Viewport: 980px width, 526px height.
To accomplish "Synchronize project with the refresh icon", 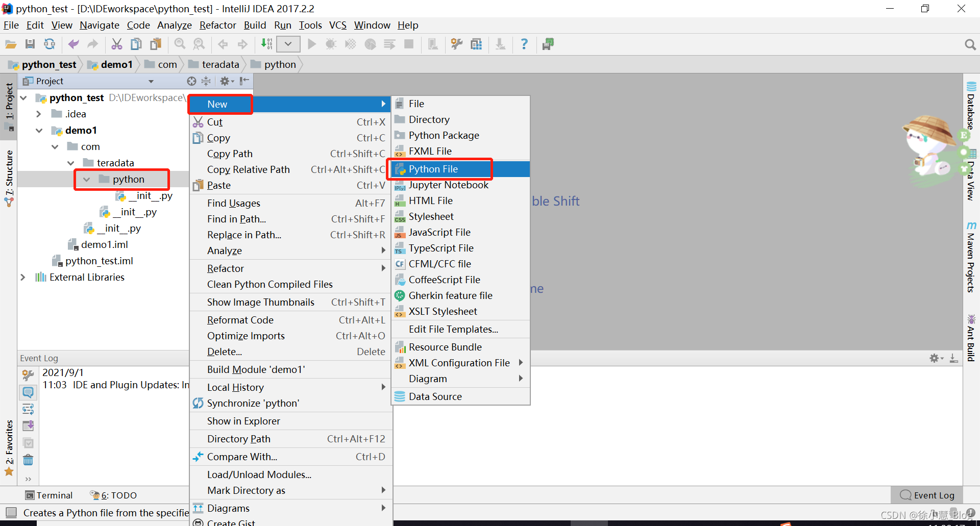I will pyautogui.click(x=50, y=44).
